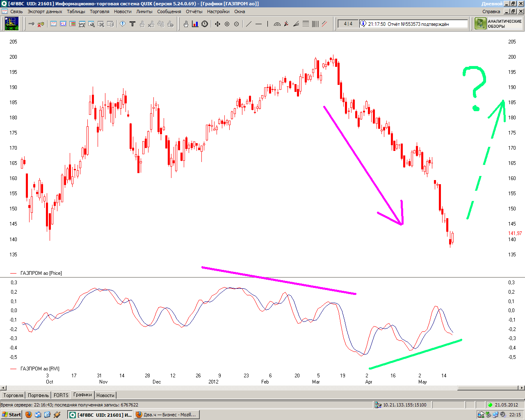Open the Окна menu
Screen dimensions: 525x420
pyautogui.click(x=240, y=11)
